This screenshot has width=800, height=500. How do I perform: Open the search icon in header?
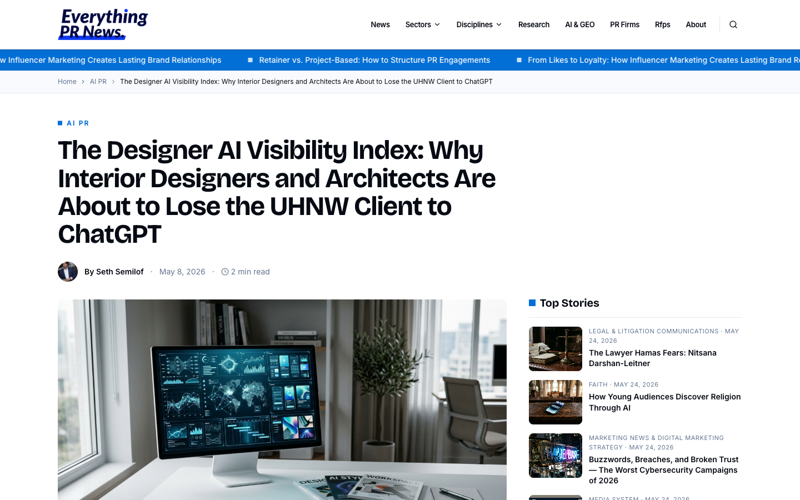tap(733, 24)
